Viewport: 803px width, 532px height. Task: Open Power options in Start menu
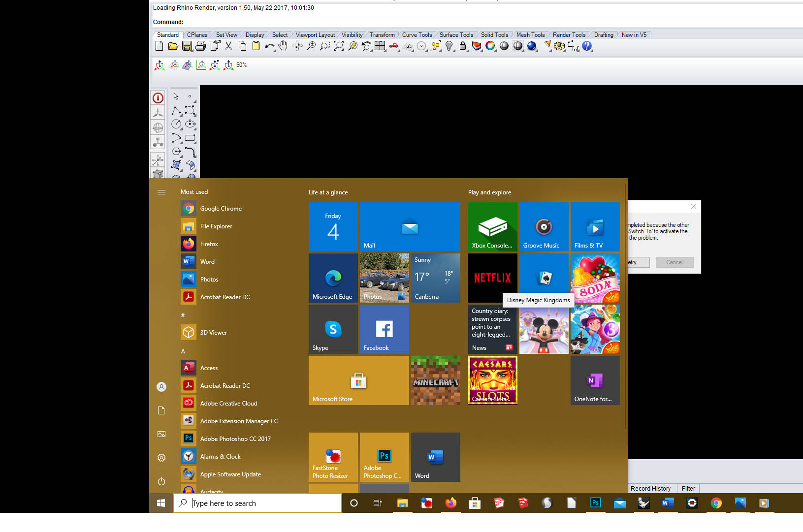click(161, 481)
